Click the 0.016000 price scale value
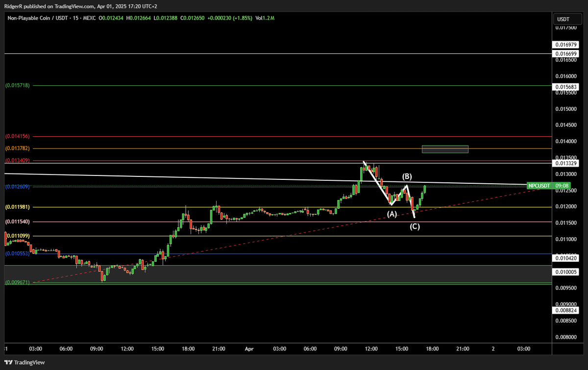 [565, 76]
